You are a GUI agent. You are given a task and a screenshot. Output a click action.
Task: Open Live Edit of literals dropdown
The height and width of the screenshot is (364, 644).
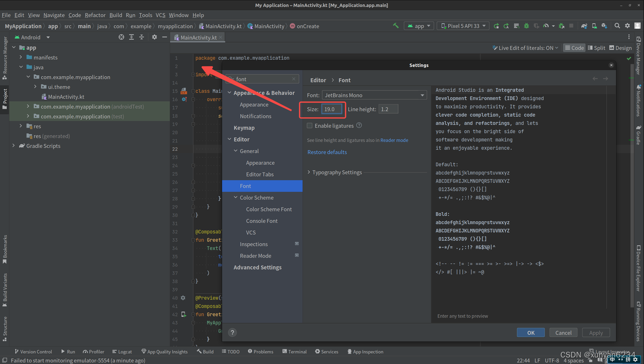526,48
